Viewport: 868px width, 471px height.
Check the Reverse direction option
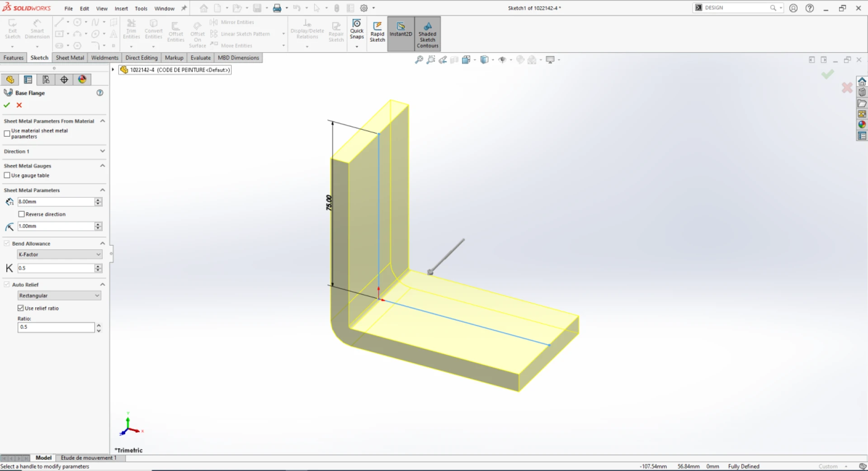point(21,214)
